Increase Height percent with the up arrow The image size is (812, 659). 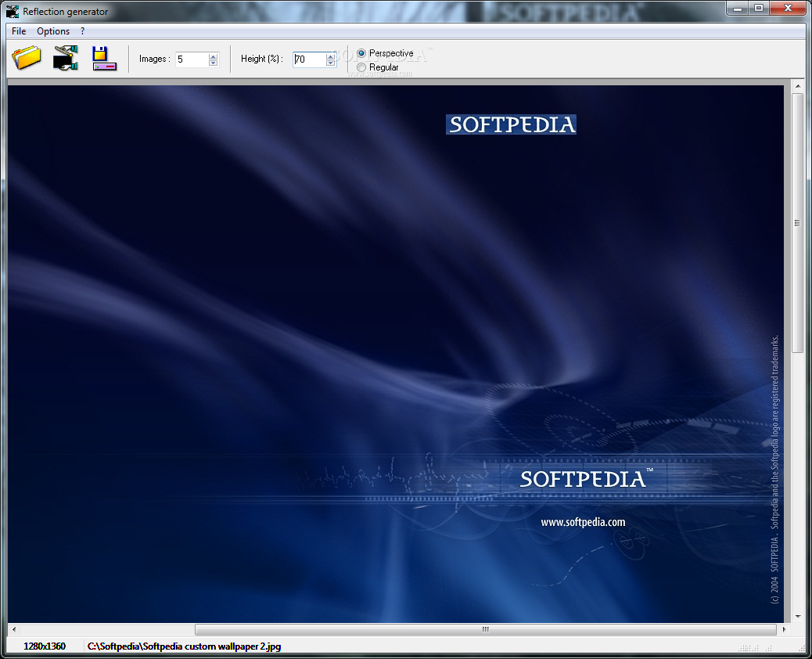tap(330, 56)
